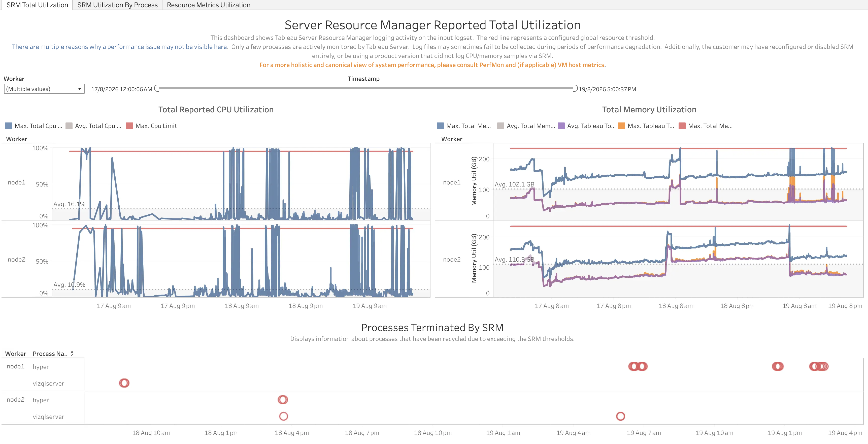Open the Worker filter dropdown
The width and height of the screenshot is (868, 444).
pos(44,89)
